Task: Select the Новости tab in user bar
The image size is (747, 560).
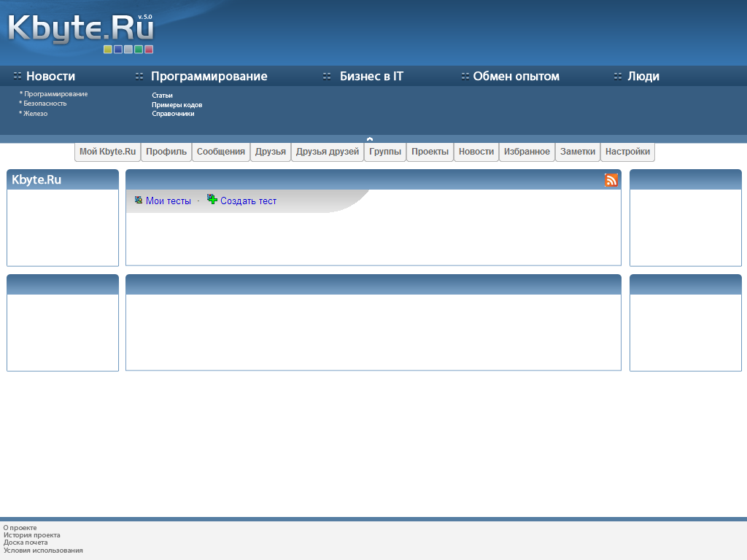Action: click(476, 152)
